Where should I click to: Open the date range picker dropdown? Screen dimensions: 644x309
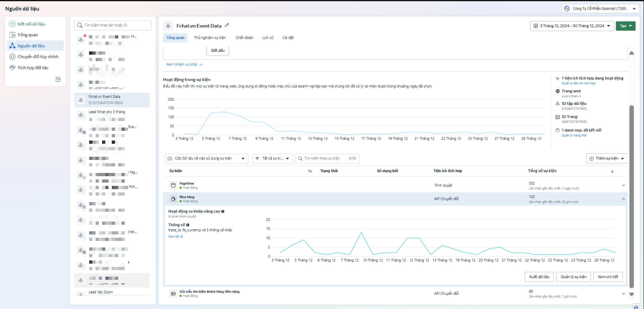pyautogui.click(x=571, y=26)
